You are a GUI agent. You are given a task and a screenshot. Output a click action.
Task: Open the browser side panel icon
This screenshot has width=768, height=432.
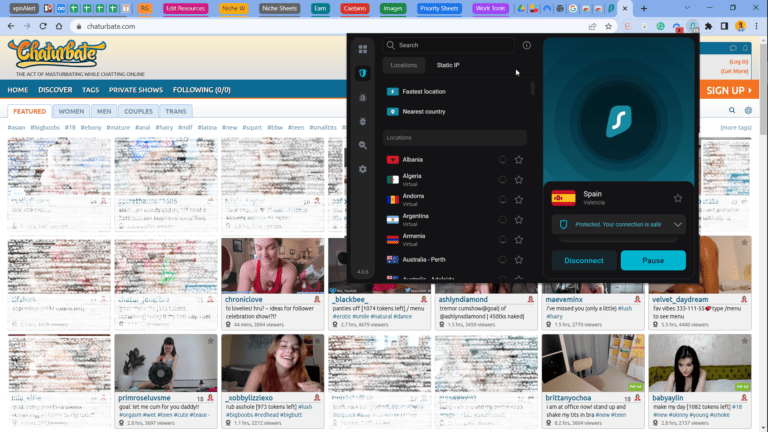(x=724, y=26)
